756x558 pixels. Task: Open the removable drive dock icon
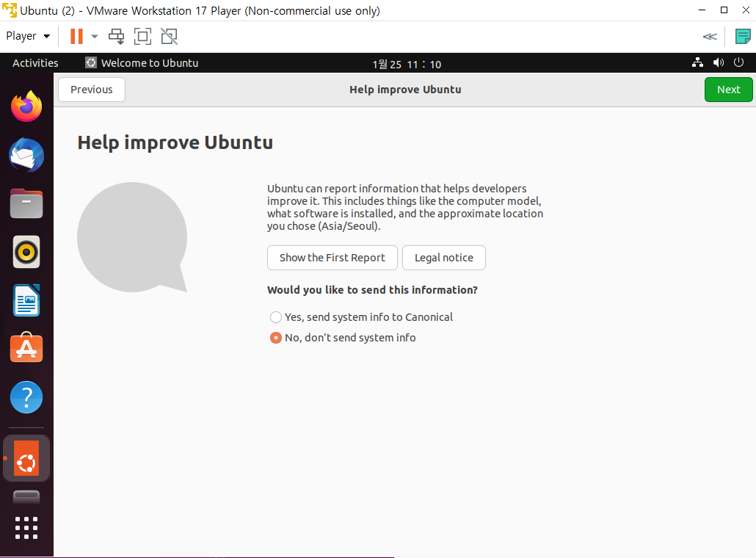click(26, 497)
